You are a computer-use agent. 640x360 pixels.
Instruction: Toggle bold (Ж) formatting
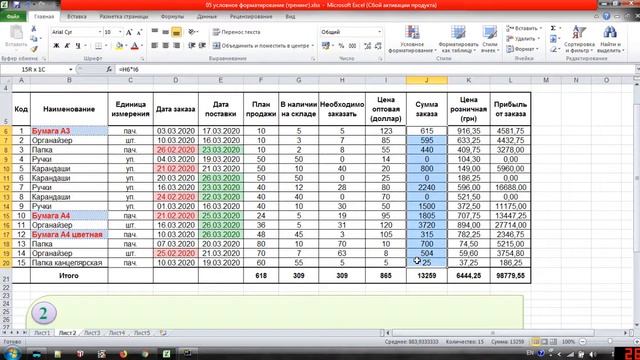(x=56, y=46)
